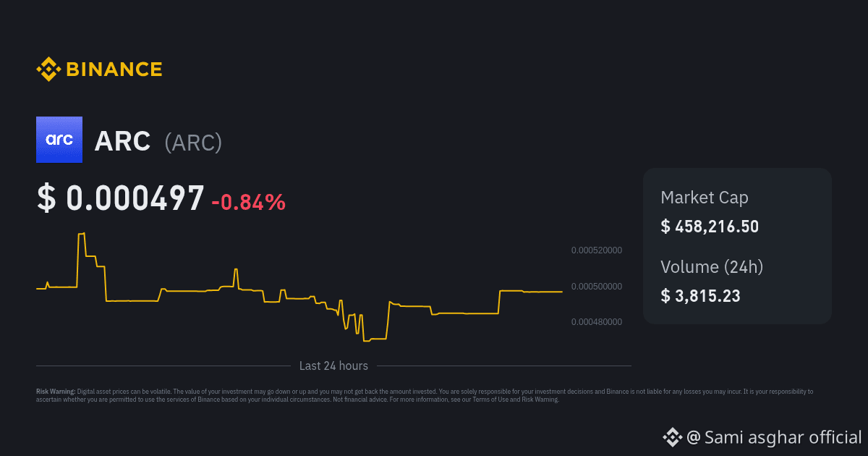
Task: Click the -0.84% price change indicator
Action: click(x=248, y=203)
